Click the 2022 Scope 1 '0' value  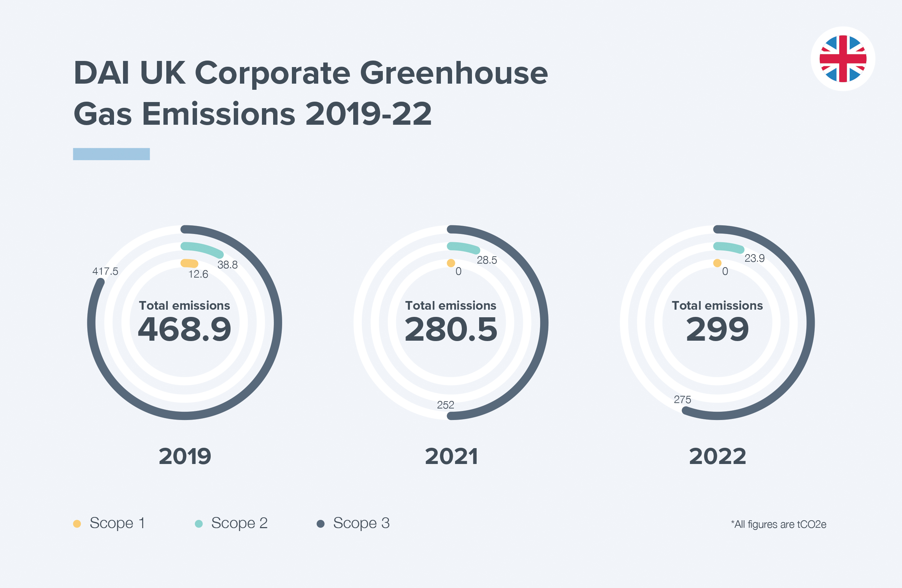point(725,271)
